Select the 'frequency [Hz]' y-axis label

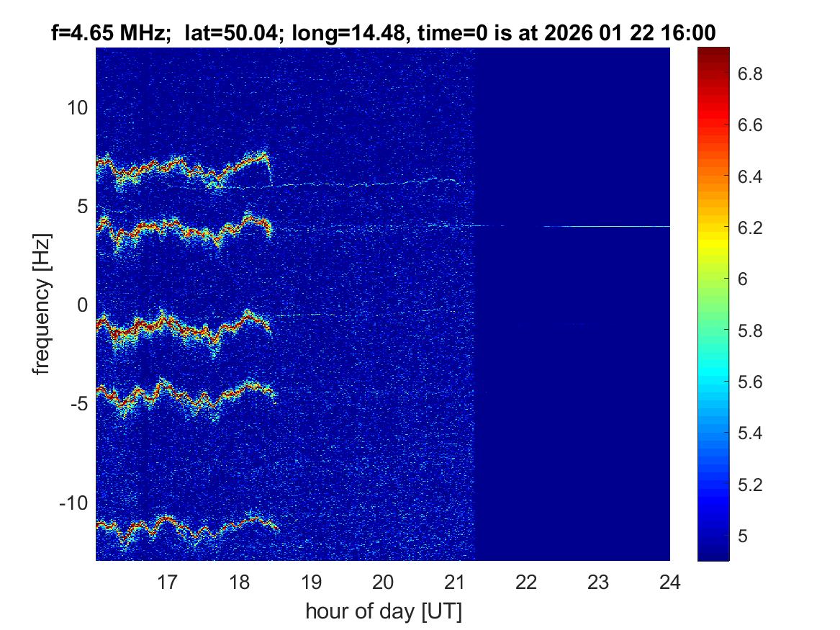coord(42,304)
